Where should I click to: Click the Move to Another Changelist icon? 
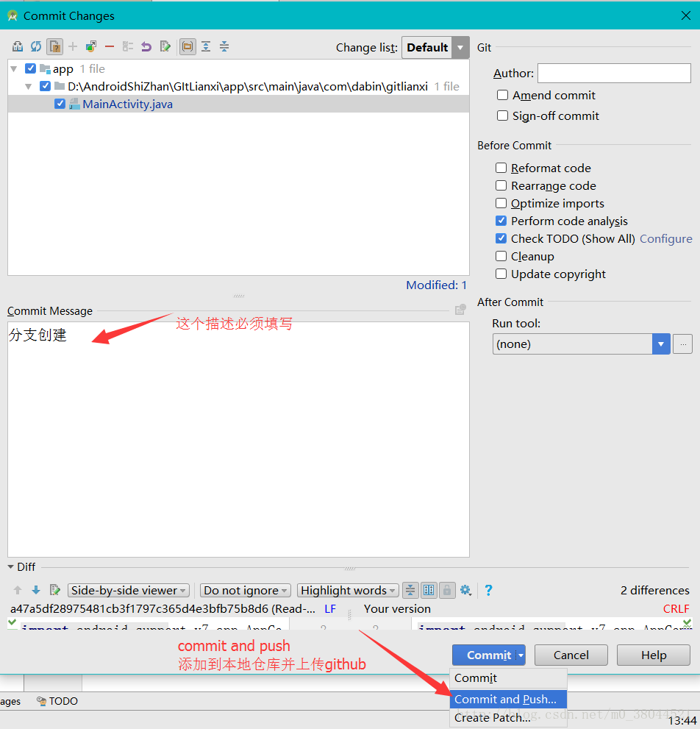[91, 46]
